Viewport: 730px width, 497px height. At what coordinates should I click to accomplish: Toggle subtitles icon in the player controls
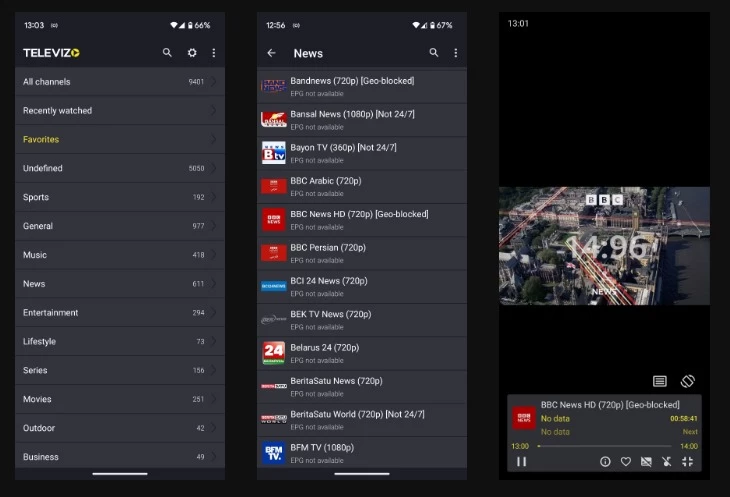(x=646, y=461)
